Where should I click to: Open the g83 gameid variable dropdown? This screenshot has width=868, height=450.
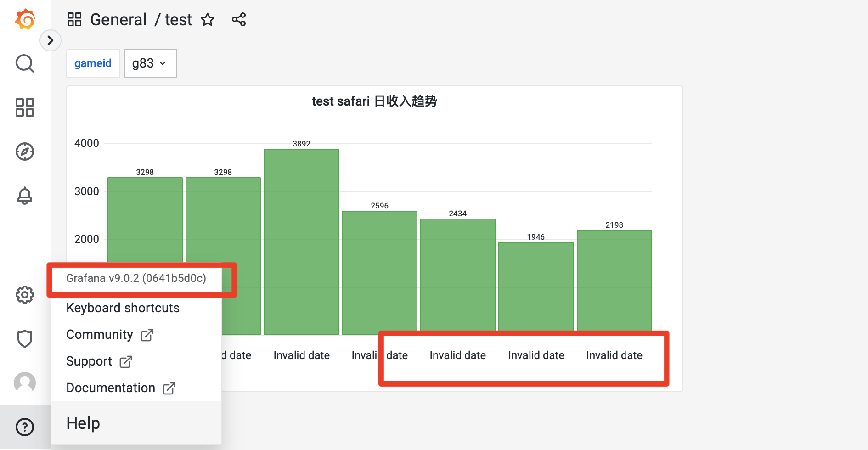point(150,63)
